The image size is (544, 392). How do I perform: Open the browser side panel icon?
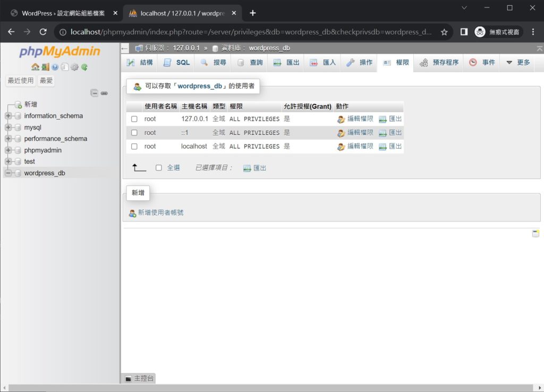pyautogui.click(x=464, y=32)
